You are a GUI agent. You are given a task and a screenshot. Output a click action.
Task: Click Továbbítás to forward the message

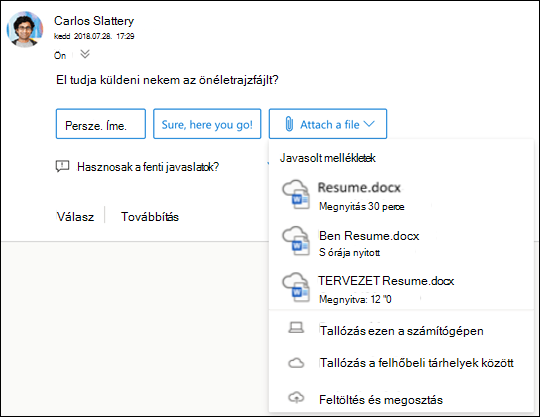pos(150,217)
